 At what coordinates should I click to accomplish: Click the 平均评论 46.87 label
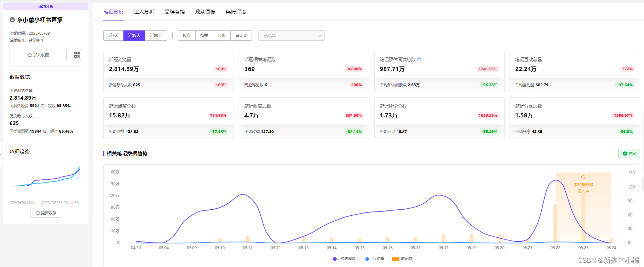point(393,132)
